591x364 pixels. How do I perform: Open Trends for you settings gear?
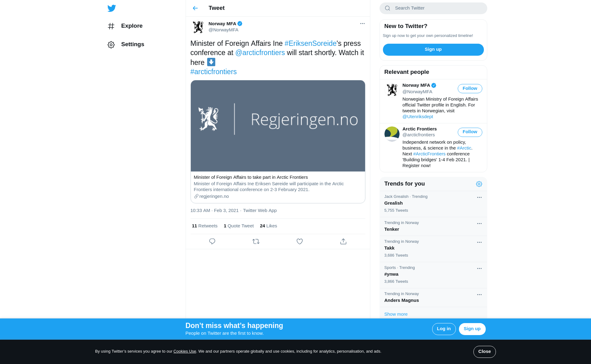(x=479, y=184)
